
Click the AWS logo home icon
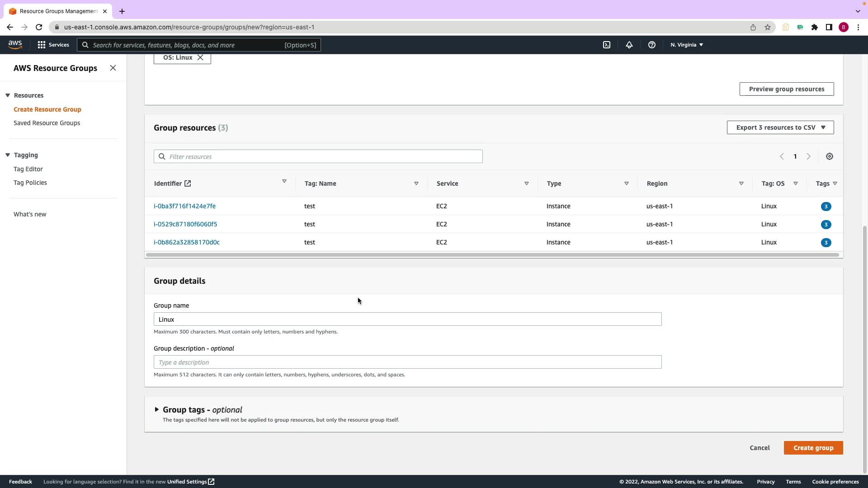coord(15,45)
